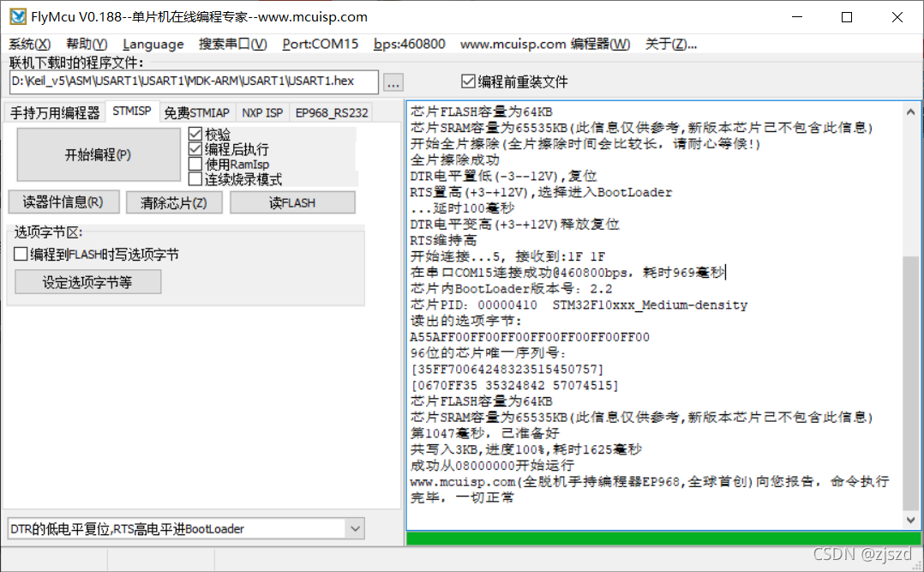This screenshot has height=572, width=924.
Task: Open the 搜索串口(V) menu
Action: point(233,45)
